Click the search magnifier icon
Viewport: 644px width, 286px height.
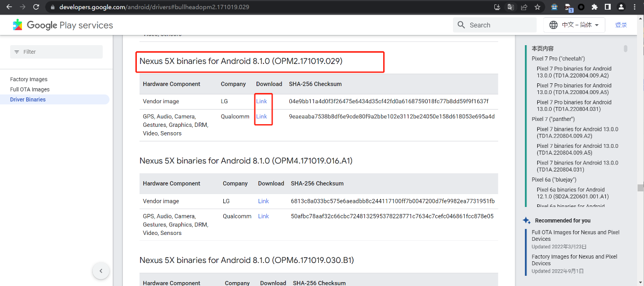point(462,25)
